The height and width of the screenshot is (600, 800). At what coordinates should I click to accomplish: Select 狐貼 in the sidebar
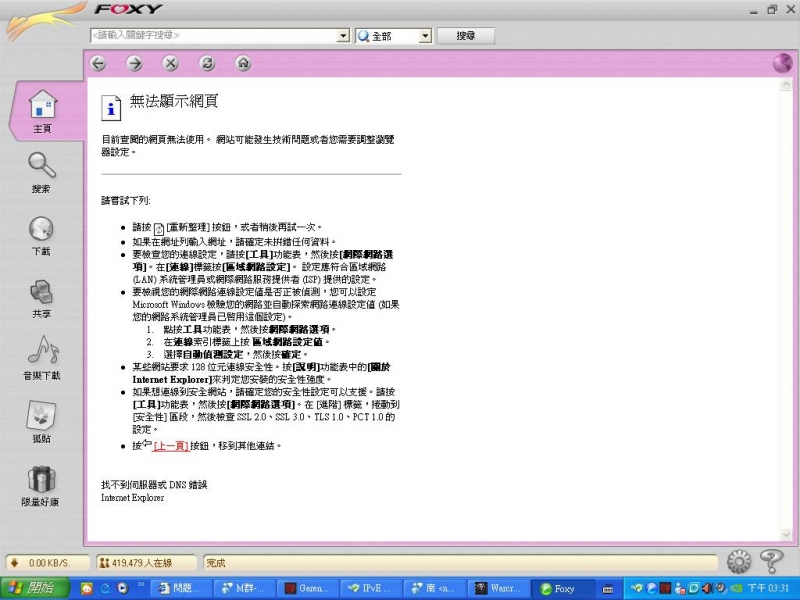pos(40,420)
